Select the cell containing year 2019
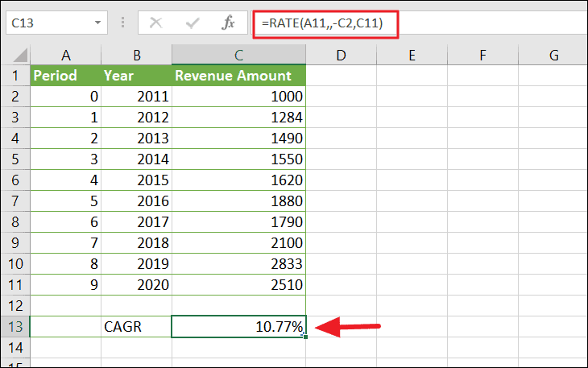 point(136,264)
